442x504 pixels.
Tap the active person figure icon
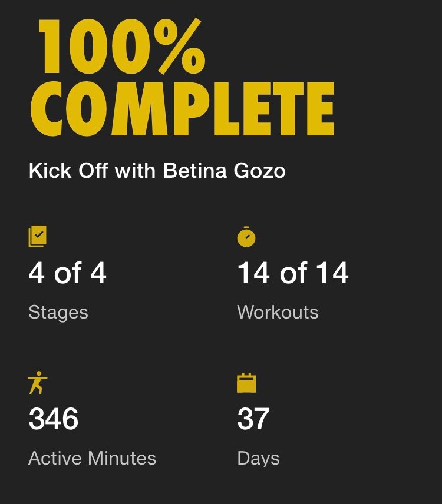point(38,383)
